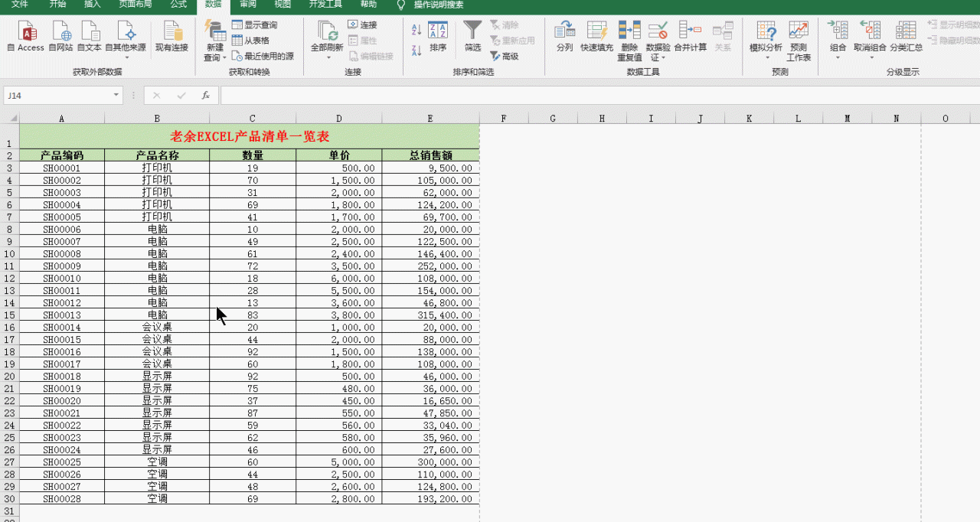Toggle the 筛选 filter funnel

tap(473, 37)
